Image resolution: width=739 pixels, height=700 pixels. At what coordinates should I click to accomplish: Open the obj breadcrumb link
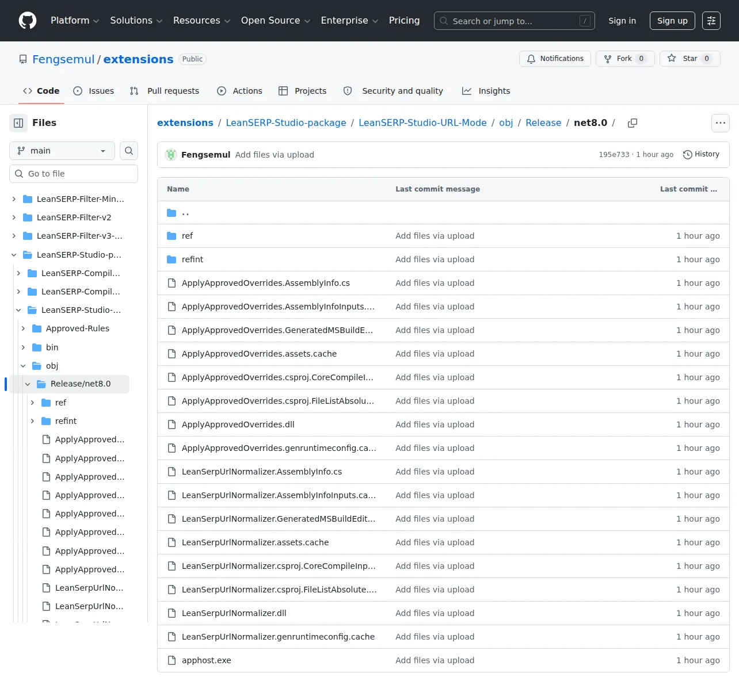[x=506, y=123]
